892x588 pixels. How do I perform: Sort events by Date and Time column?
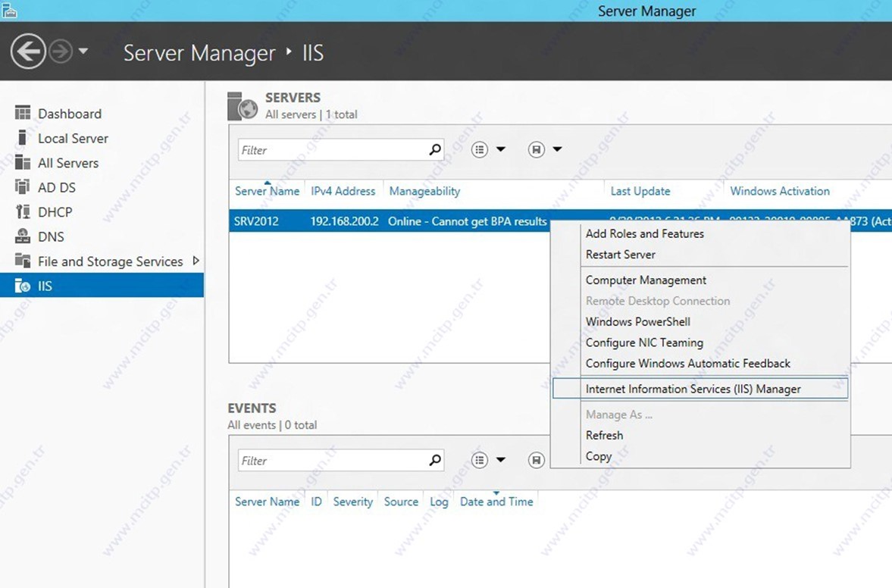click(x=496, y=502)
